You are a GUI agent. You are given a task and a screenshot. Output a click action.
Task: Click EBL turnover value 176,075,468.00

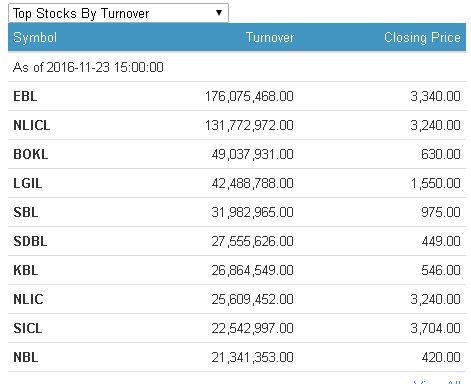pos(249,96)
